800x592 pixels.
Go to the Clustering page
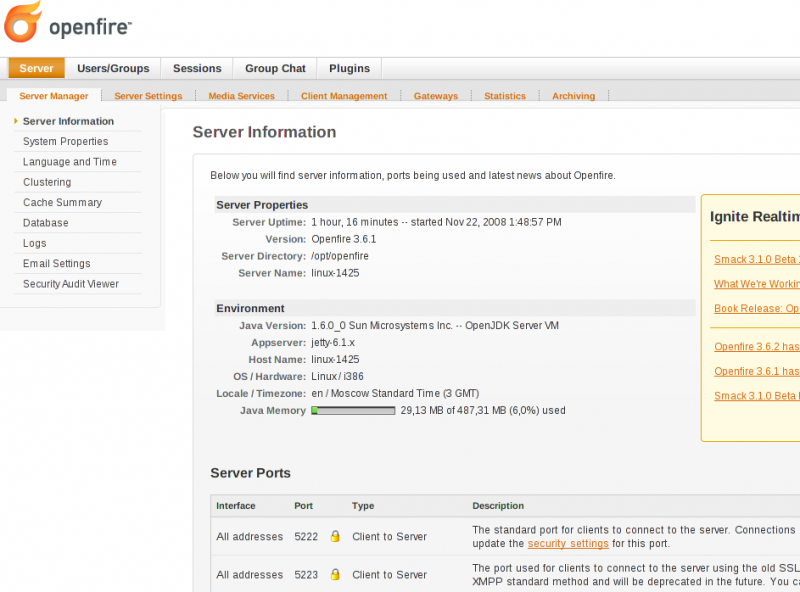click(47, 182)
